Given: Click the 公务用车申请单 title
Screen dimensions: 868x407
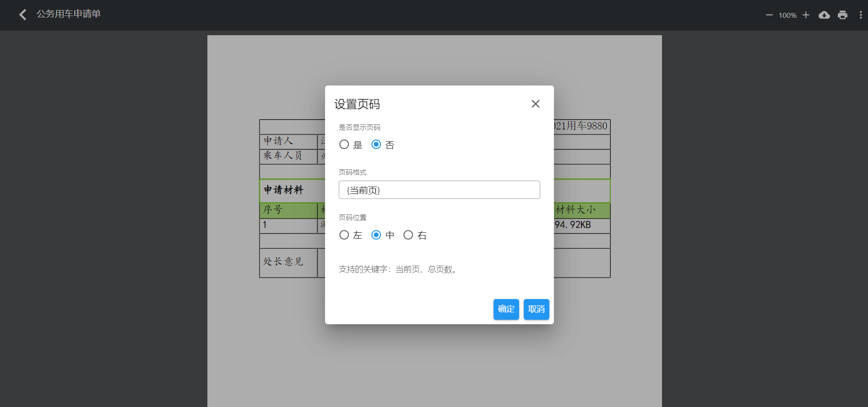Looking at the screenshot, I should point(69,14).
